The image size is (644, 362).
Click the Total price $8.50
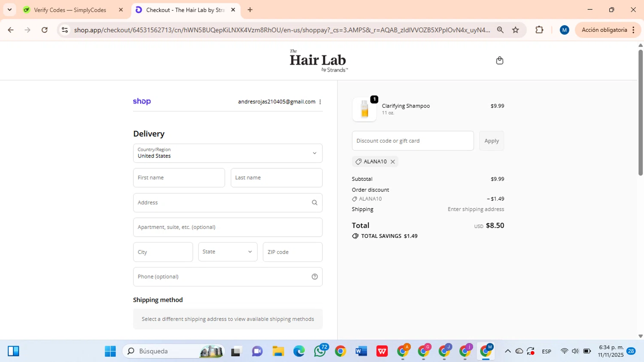pyautogui.click(x=495, y=225)
